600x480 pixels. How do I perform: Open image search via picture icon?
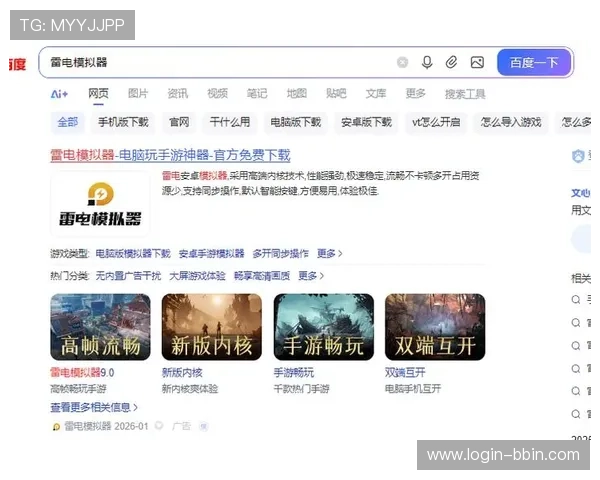pos(477,62)
